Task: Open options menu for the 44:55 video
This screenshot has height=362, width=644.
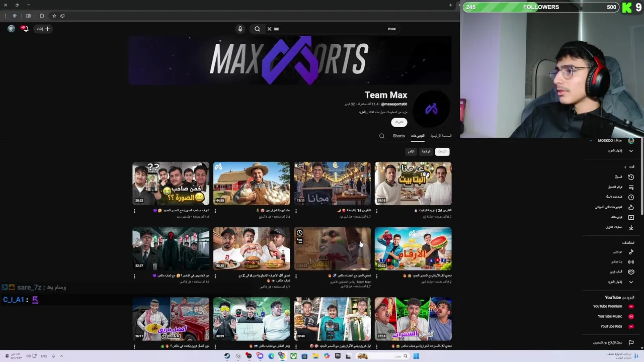Action: pyautogui.click(x=215, y=211)
